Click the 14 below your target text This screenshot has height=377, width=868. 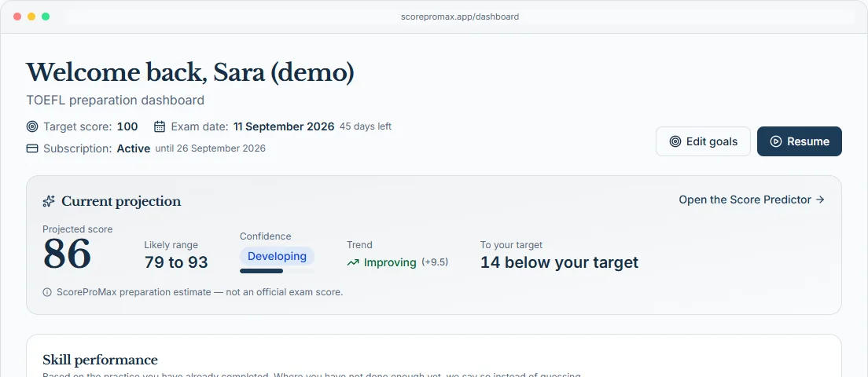pyautogui.click(x=559, y=262)
